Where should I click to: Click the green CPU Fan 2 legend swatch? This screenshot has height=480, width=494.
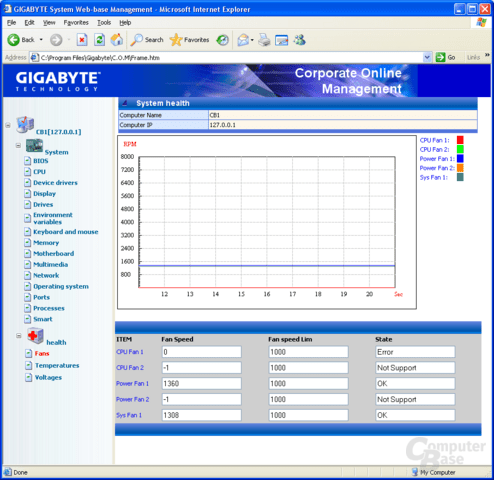(460, 149)
